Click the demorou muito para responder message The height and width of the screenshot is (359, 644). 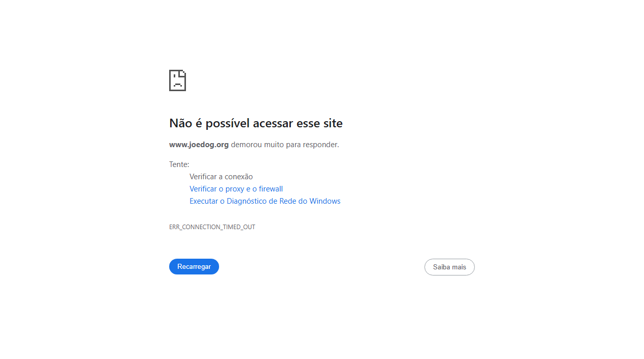pyautogui.click(x=285, y=145)
